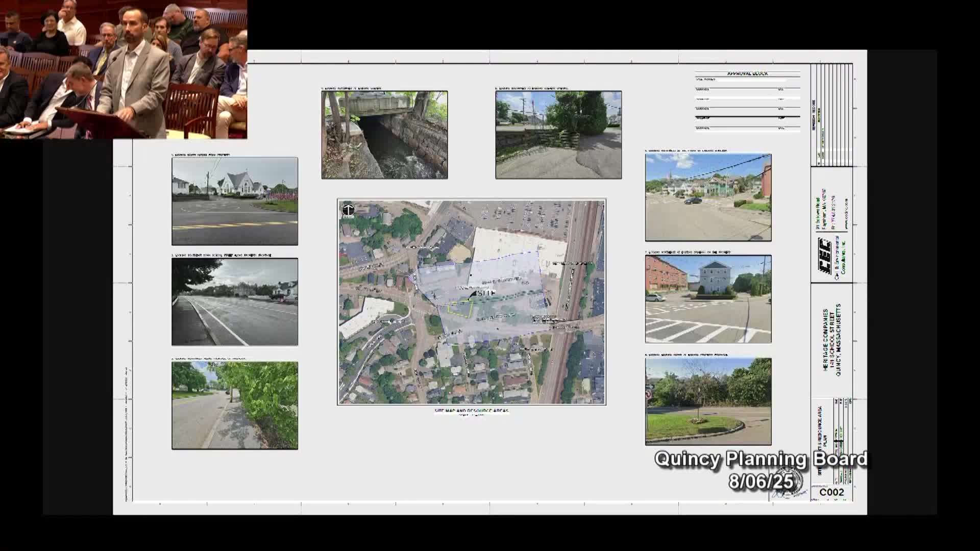This screenshot has width=980, height=551.
Task: Select the stone culvert bridge photo
Action: tap(384, 135)
